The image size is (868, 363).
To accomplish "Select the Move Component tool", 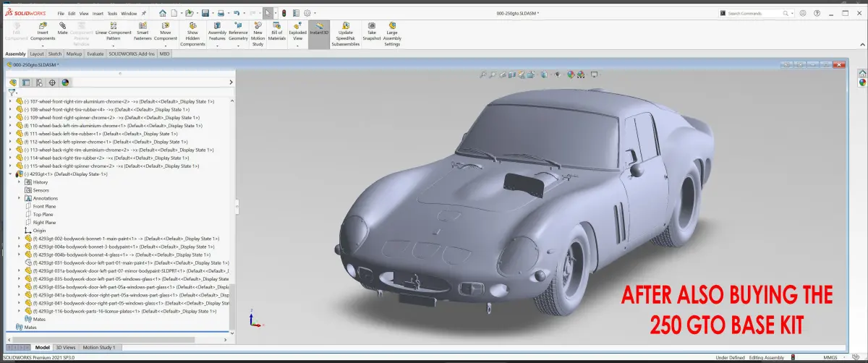I will pyautogui.click(x=166, y=31).
